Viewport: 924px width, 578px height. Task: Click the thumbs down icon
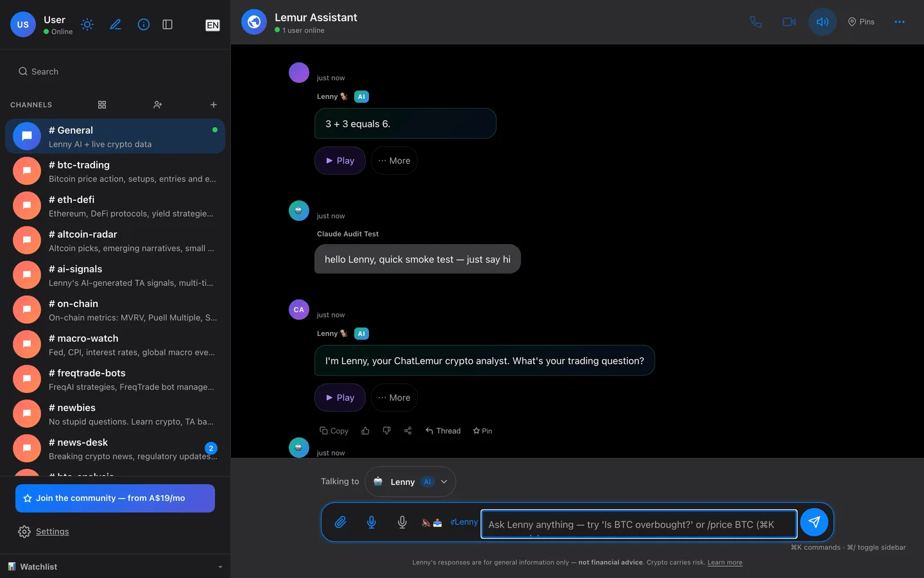point(387,431)
